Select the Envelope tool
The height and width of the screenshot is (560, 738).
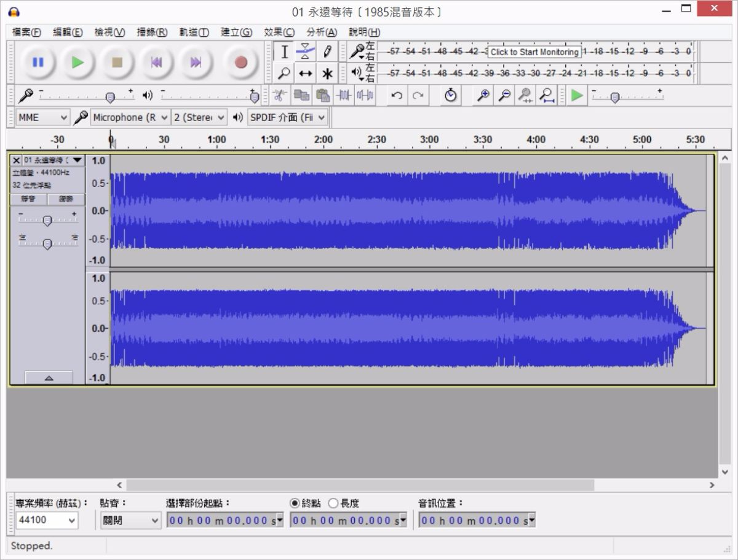tap(305, 52)
